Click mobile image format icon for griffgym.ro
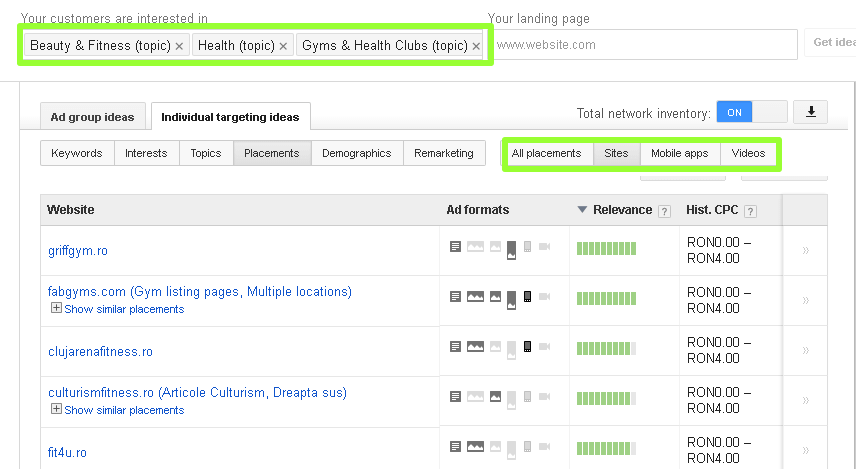Image resolution: width=856 pixels, height=469 pixels. (512, 250)
